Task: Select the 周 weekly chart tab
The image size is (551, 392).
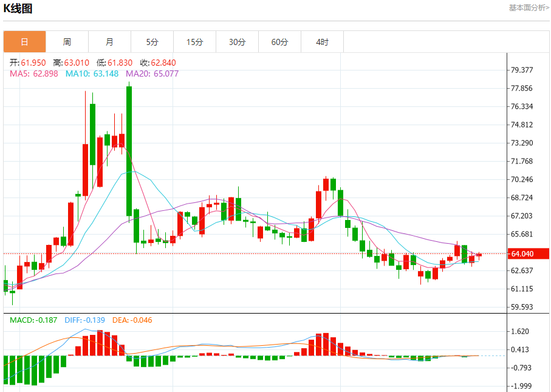Action: click(x=67, y=42)
